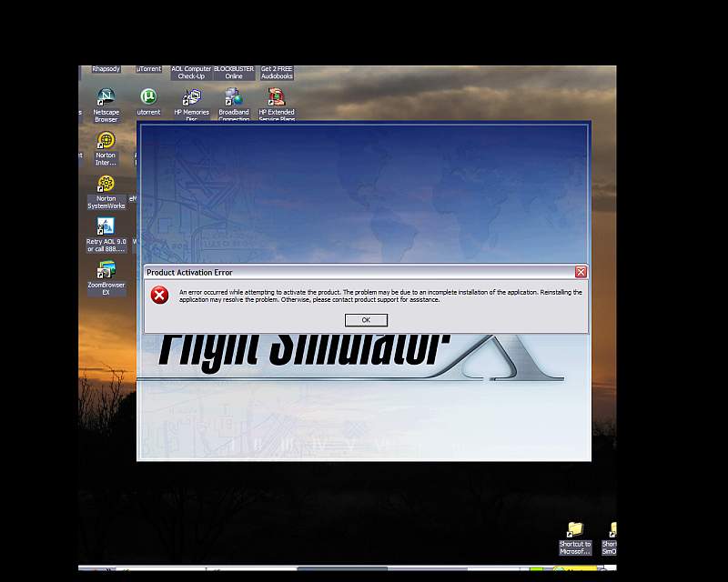Screen dimensions: 728x582
Task: Click the ZoomBrowser EX desktop icon
Action: click(106, 270)
